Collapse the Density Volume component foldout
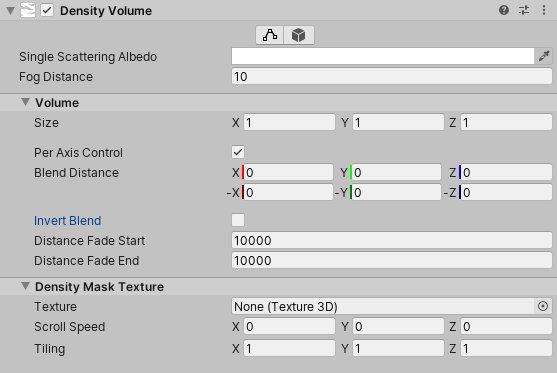This screenshot has width=557, height=373. tap(11, 11)
